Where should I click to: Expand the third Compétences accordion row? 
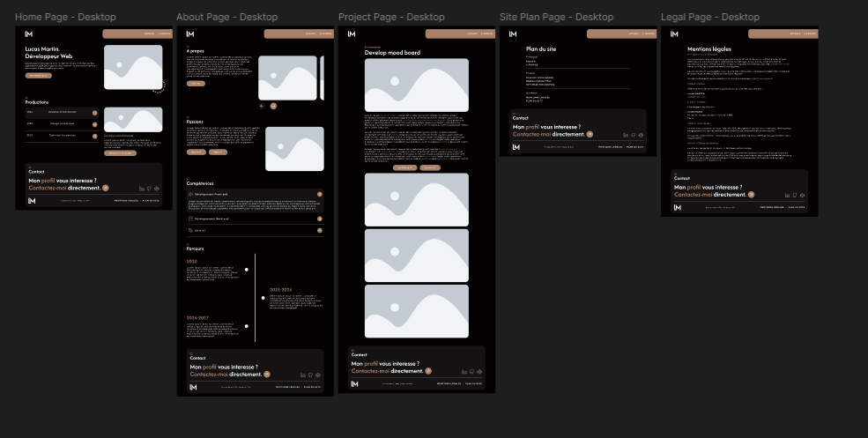click(319, 230)
